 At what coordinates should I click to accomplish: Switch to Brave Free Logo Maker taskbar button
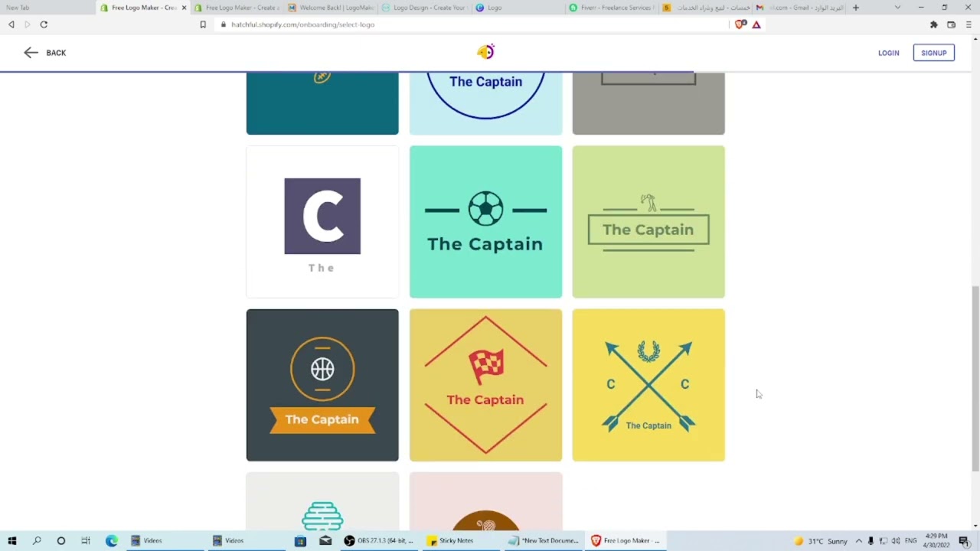coord(627,540)
